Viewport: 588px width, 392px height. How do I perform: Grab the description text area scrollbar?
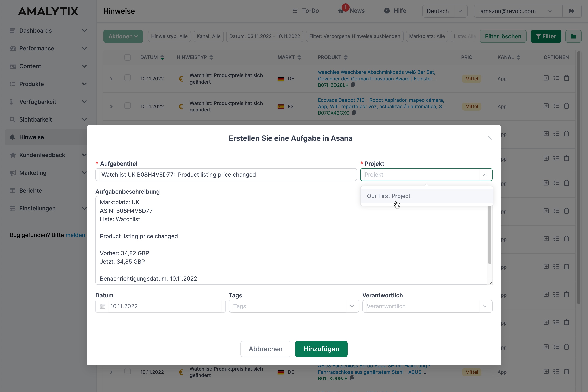click(489, 235)
